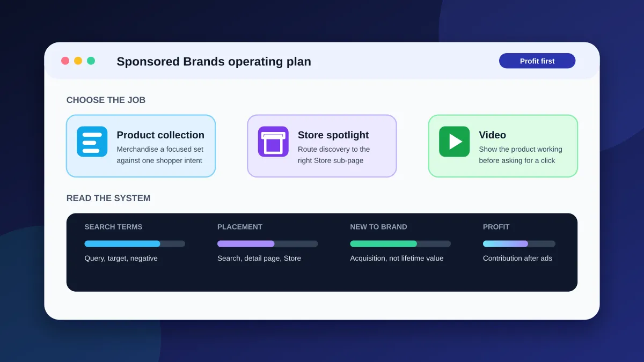Click the Store spotlight storefront icon

273,142
